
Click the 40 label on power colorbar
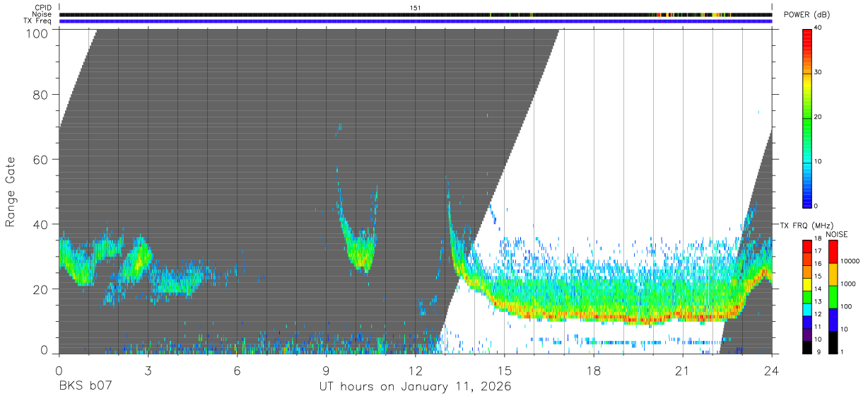(819, 28)
